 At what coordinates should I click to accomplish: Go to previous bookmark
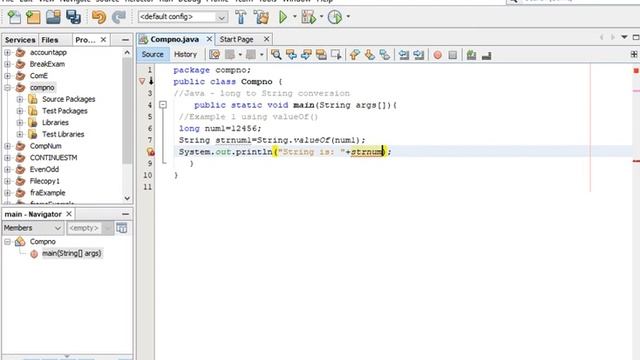pyautogui.click(x=354, y=55)
